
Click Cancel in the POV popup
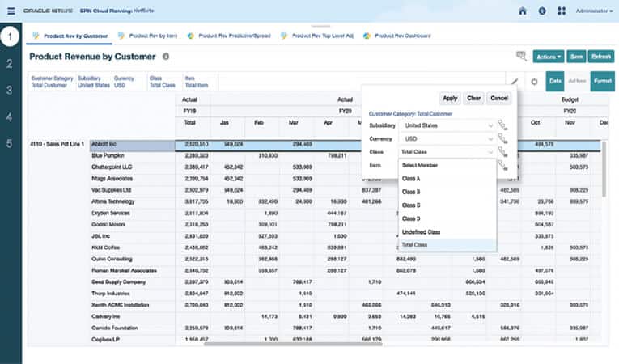(499, 98)
